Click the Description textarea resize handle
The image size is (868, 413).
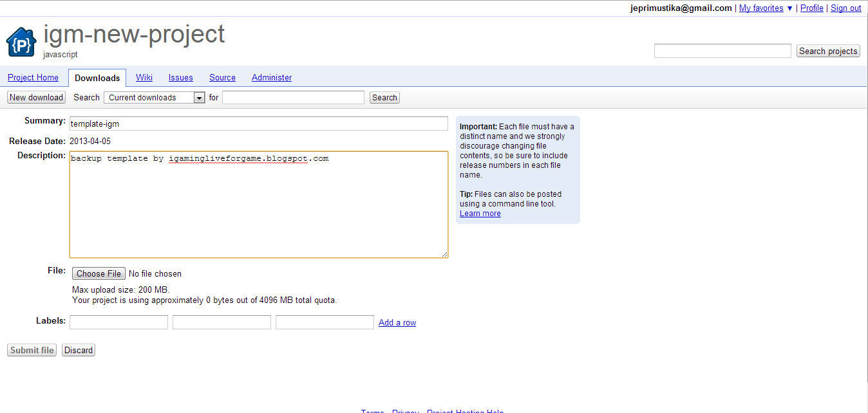[444, 254]
